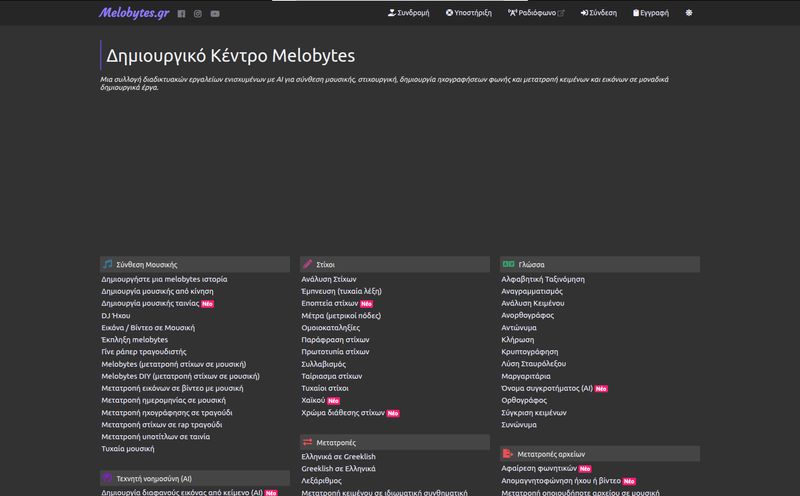Open Μέτρα (μετρικοί πόδες)
Screen dimensions: 800x496
click(x=341, y=315)
